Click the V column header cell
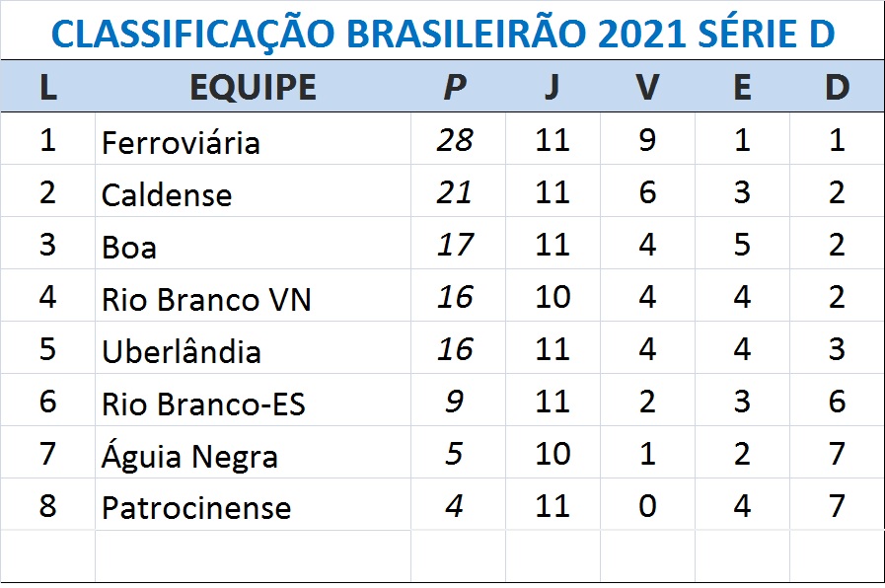This screenshot has width=885, height=588. [646, 87]
